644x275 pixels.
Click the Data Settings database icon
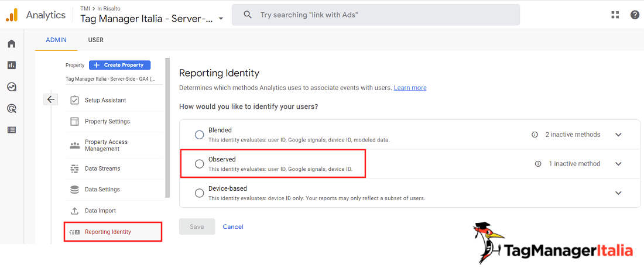[x=74, y=190]
